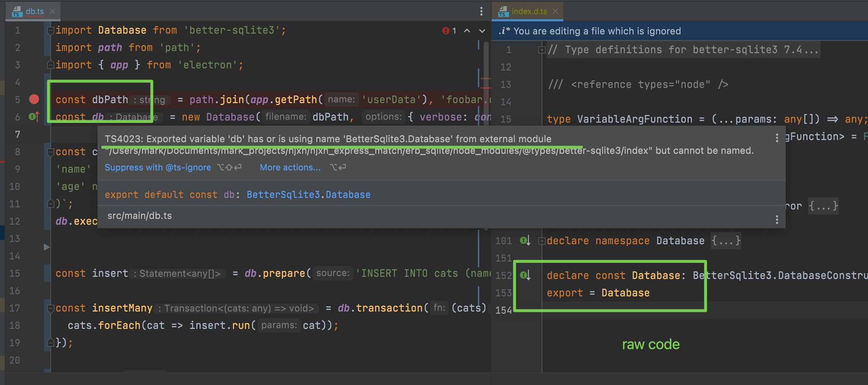Click the src/main/db.ts path in popup
Image resolution: width=868 pixels, height=385 pixels.
tap(139, 216)
